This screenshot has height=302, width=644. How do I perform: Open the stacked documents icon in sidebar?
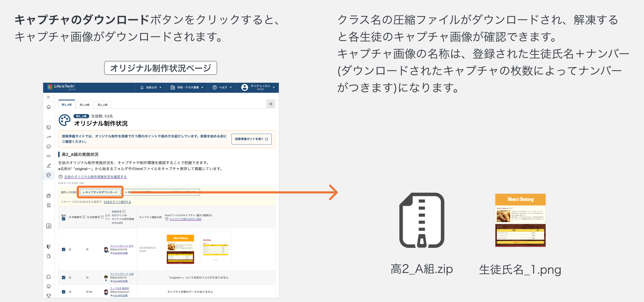pos(48,196)
